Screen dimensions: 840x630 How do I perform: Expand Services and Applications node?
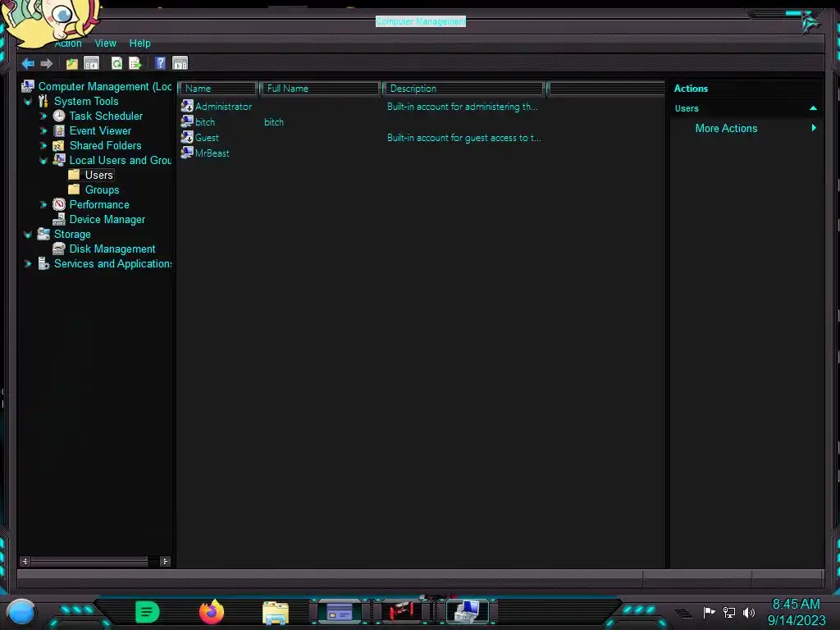28,263
